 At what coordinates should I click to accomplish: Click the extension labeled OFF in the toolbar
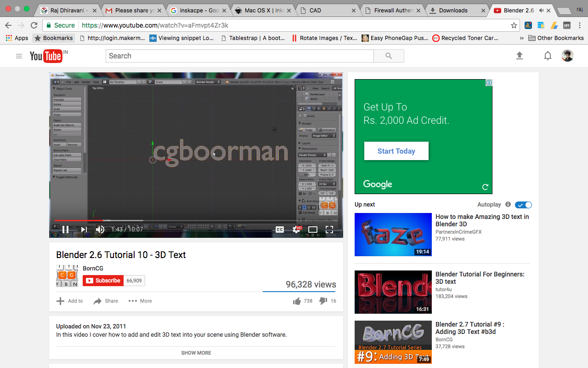[x=567, y=25]
